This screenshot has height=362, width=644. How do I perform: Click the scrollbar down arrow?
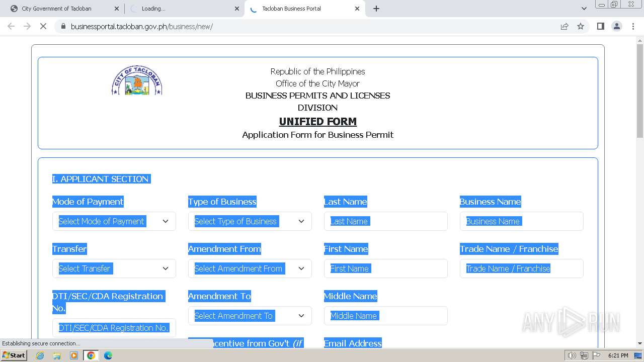pyautogui.click(x=640, y=343)
